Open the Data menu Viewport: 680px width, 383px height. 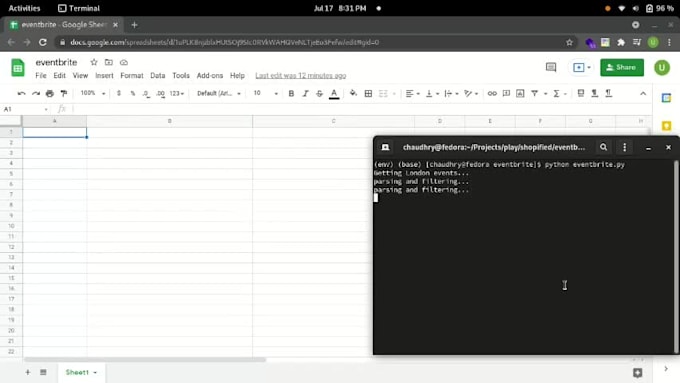(157, 75)
